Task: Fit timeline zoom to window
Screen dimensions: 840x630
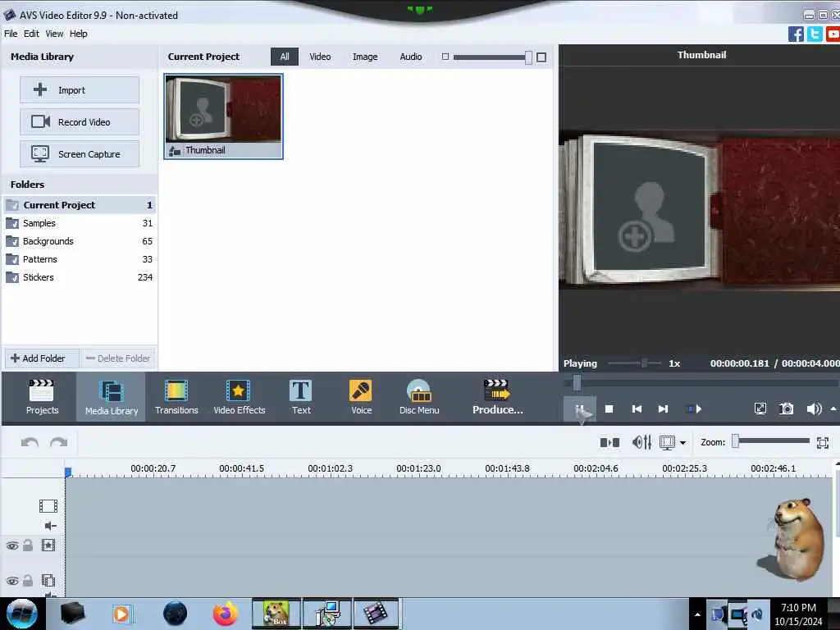Action: click(823, 442)
